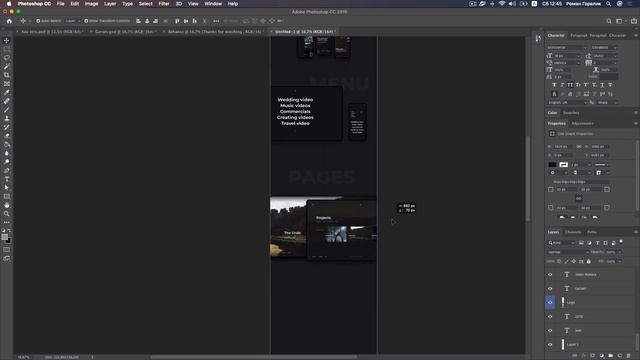This screenshot has height=360, width=640.
Task: Click the lock all padlock icon
Action: 589,261
